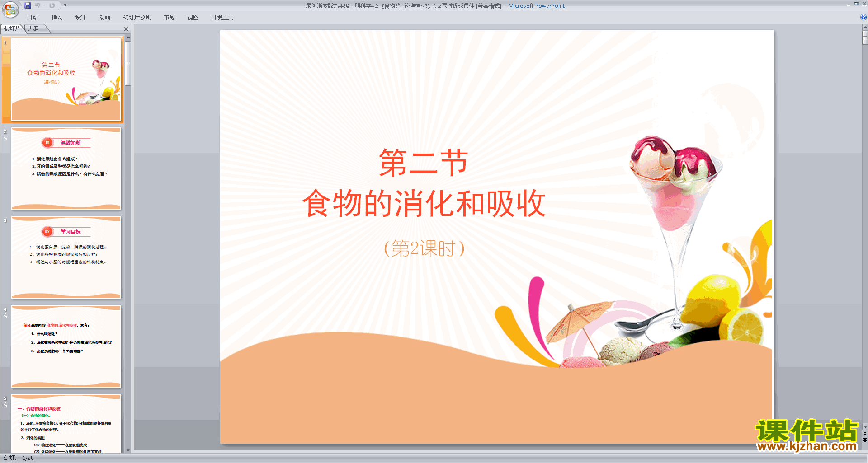868x463 pixels.
Task: Click the Previous Slide double-arrow button
Action: (x=865, y=434)
